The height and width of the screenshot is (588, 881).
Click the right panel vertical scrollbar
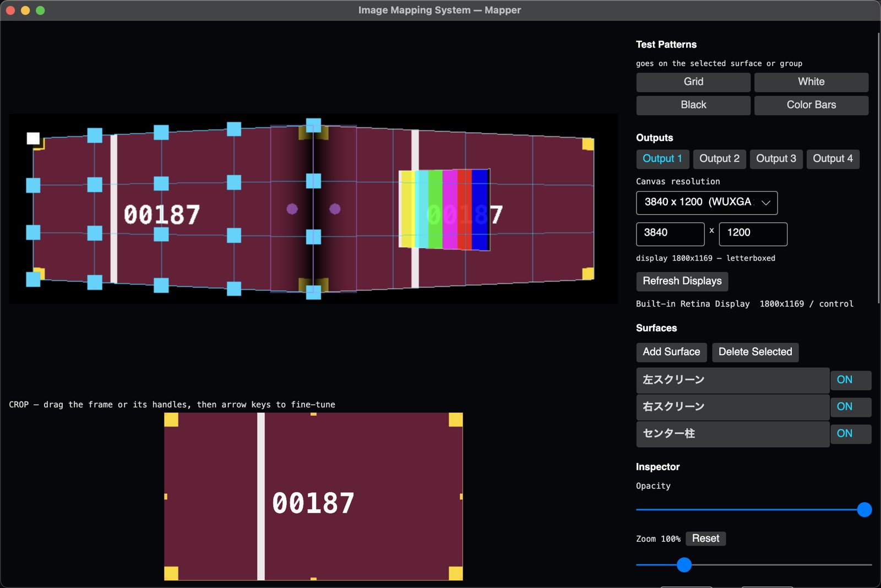pos(878,168)
